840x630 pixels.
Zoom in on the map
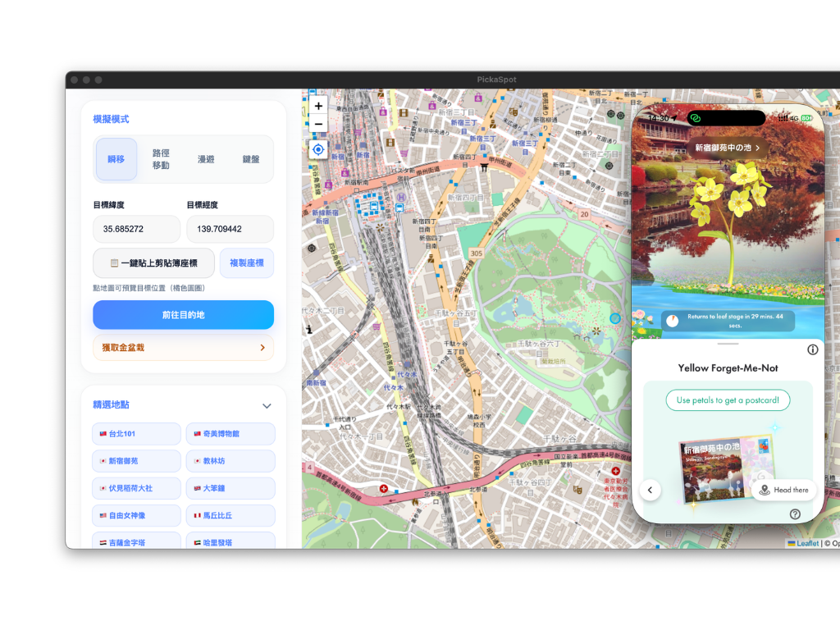pyautogui.click(x=318, y=106)
